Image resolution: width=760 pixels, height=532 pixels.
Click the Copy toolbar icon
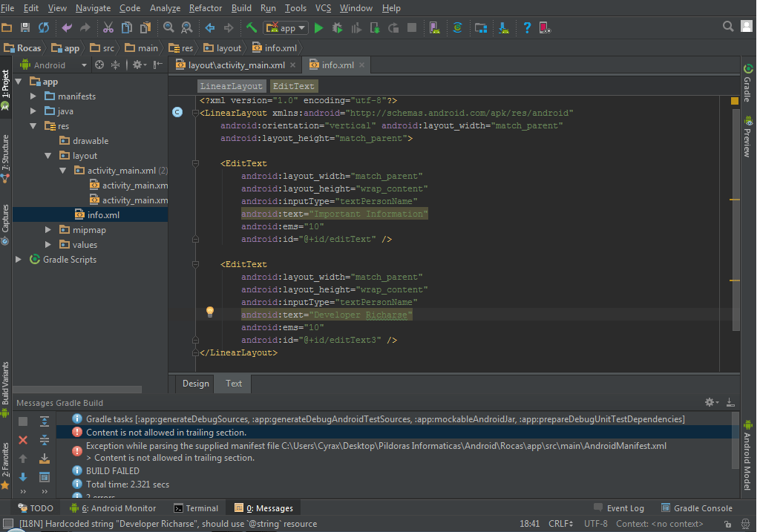126,27
